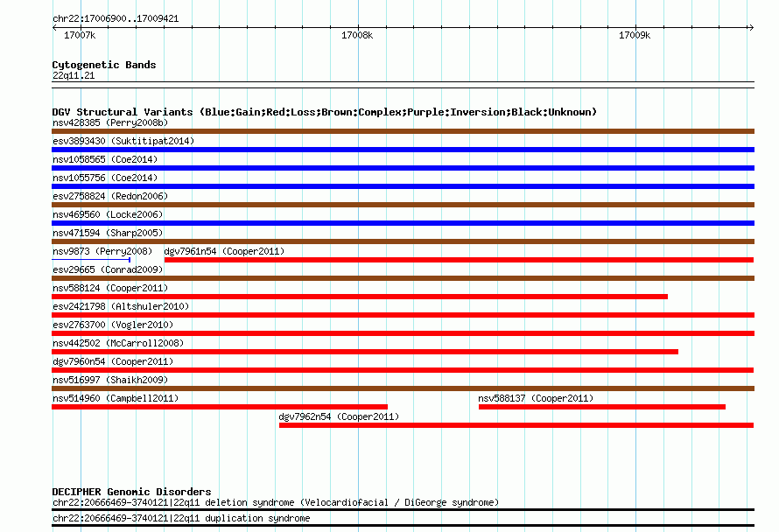Image resolution: width=779 pixels, height=532 pixels.
Task: Click the nsv471594 brown complex bar
Action: pos(403,241)
